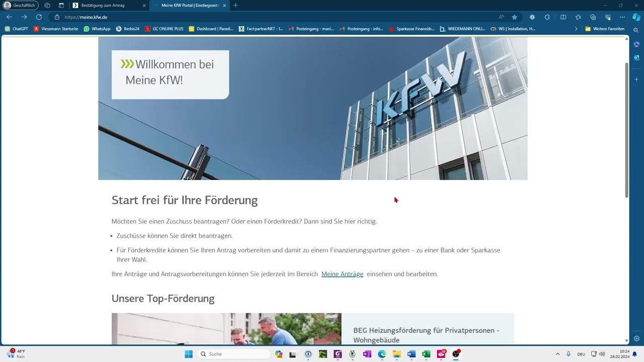Open a new browser tab
The width and height of the screenshot is (644, 362).
click(235, 6)
